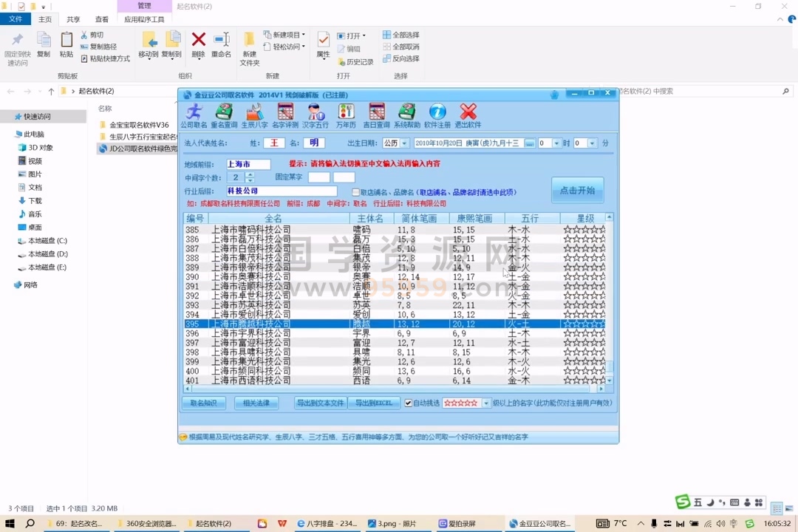Click the 属性 icon in Explorer ribbon
Viewport: 798px width, 532px height.
(323, 45)
